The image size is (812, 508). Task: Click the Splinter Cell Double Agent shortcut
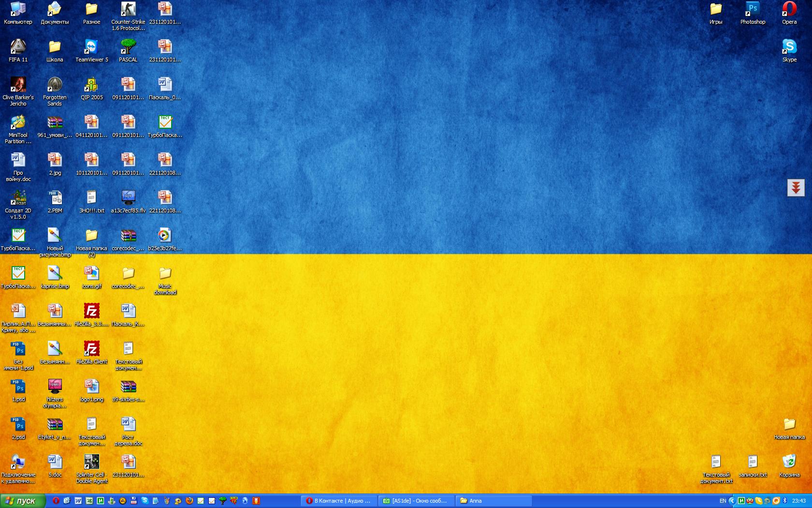point(91,463)
